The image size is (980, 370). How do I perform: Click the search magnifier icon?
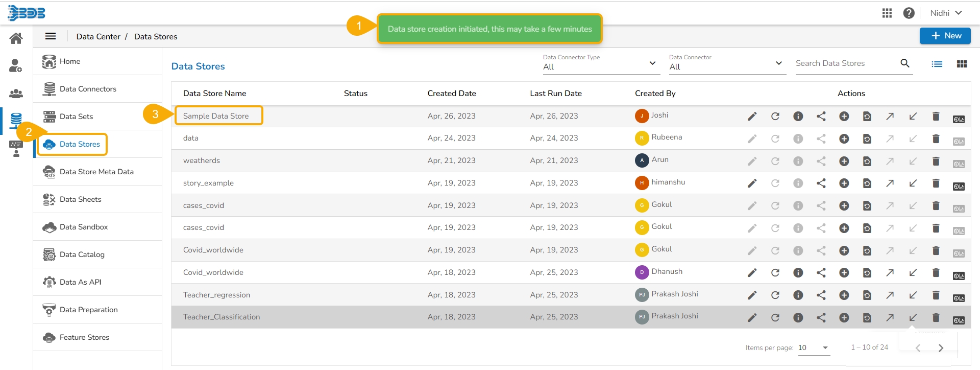click(905, 63)
